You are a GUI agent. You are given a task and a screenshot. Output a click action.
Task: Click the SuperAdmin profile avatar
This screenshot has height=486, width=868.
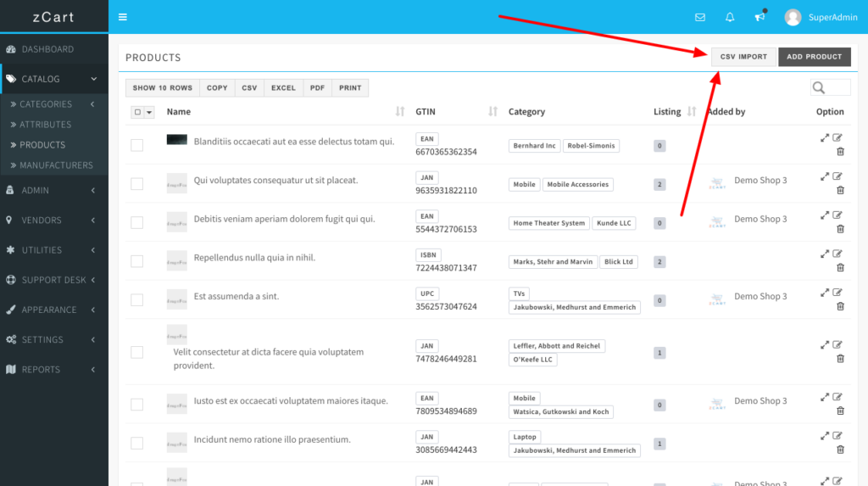[x=793, y=17]
